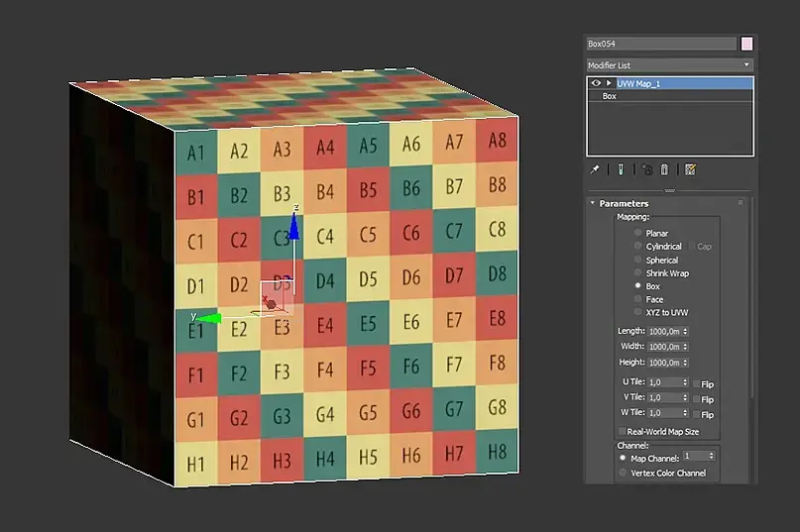This screenshot has height=532, width=800.
Task: Click the Height value field
Action: (665, 363)
